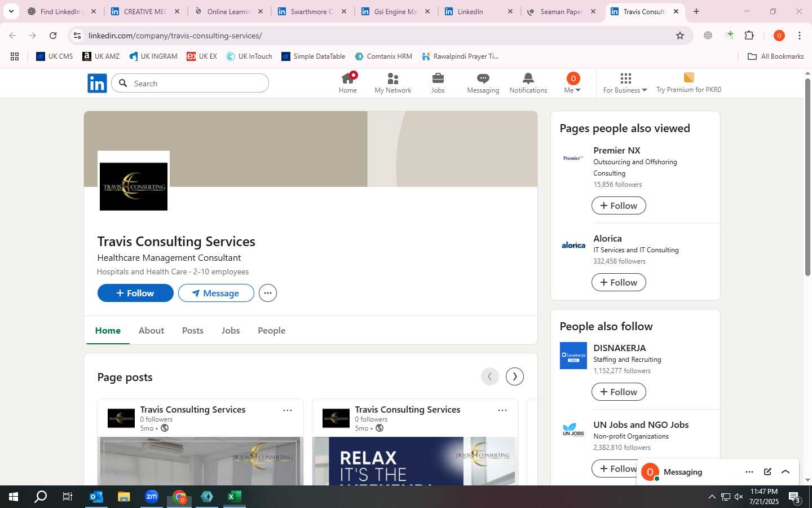Bookmark this page with star icon
The image size is (812, 508).
click(x=680, y=36)
